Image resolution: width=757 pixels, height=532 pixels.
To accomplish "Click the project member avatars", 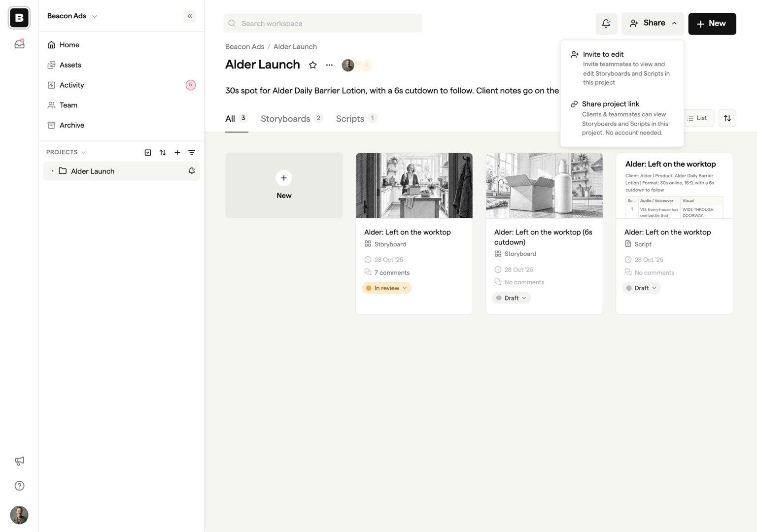I will pyautogui.click(x=357, y=65).
